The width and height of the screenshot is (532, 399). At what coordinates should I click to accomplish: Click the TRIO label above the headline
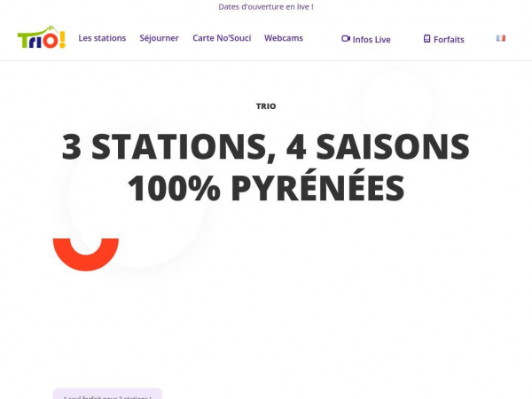(266, 106)
